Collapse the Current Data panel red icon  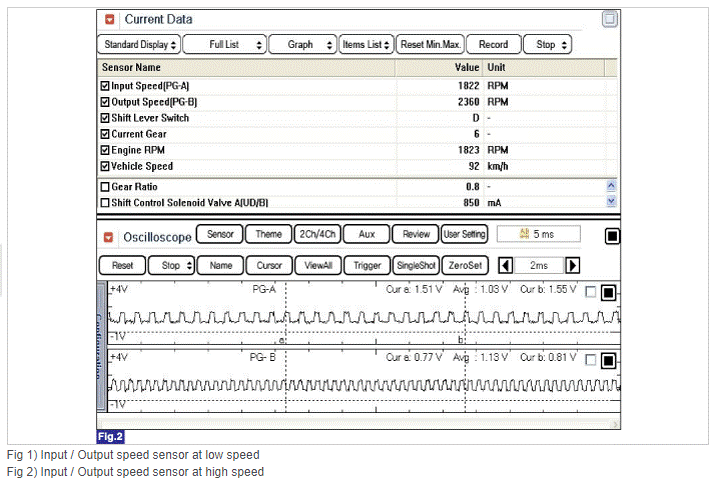[x=110, y=19]
